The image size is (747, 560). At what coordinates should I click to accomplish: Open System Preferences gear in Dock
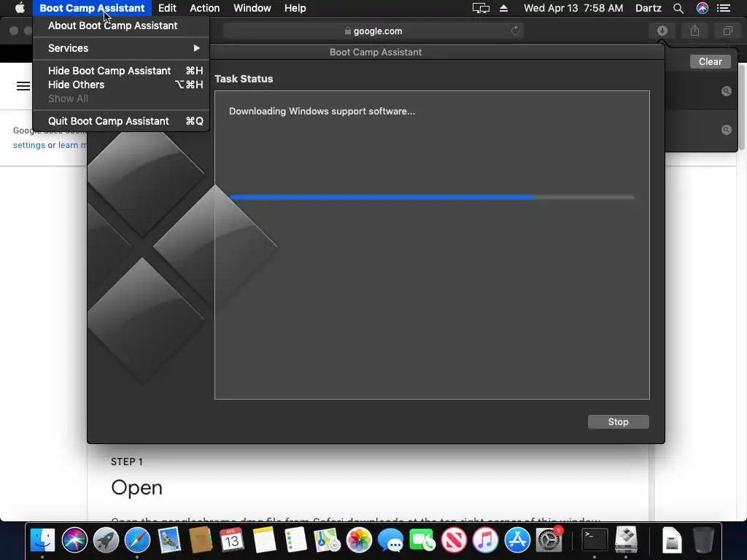549,540
